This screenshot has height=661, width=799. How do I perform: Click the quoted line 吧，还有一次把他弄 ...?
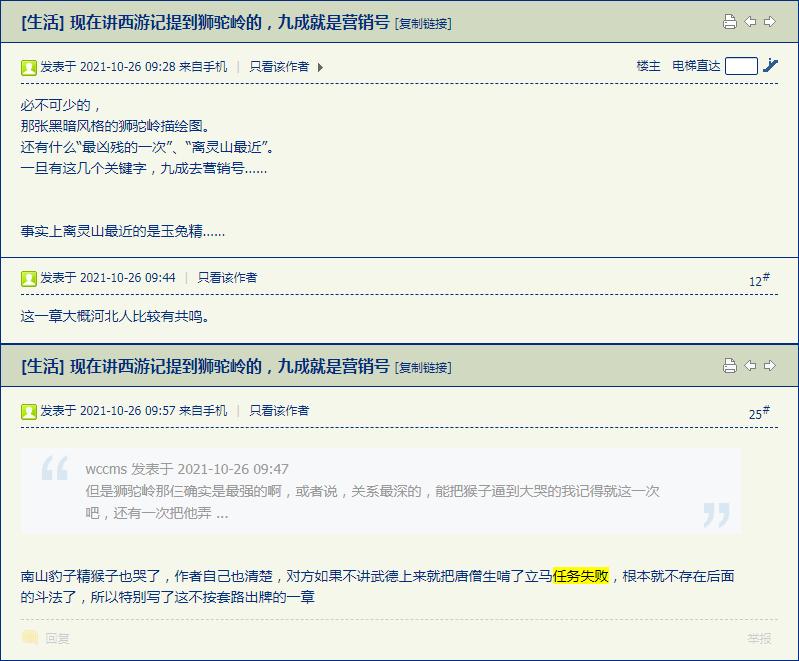coord(157,513)
